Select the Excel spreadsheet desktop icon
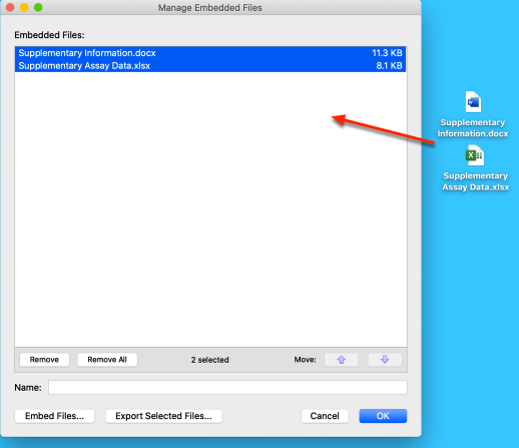Viewport: 519px width, 448px height. click(475, 155)
